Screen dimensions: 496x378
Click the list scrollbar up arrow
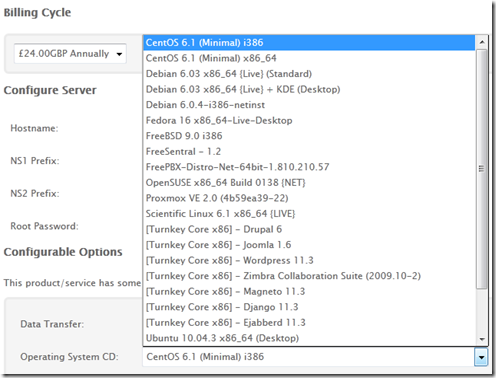[x=482, y=42]
